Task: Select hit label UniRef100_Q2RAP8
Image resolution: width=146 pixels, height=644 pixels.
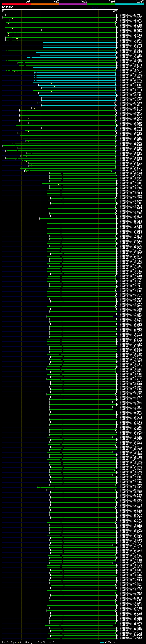Action: [131, 77]
